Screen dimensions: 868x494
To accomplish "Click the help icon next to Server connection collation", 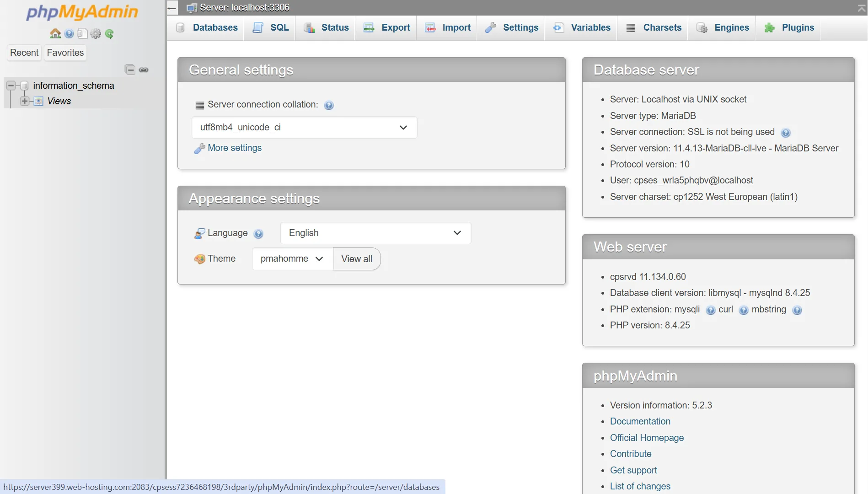I will [x=329, y=105].
